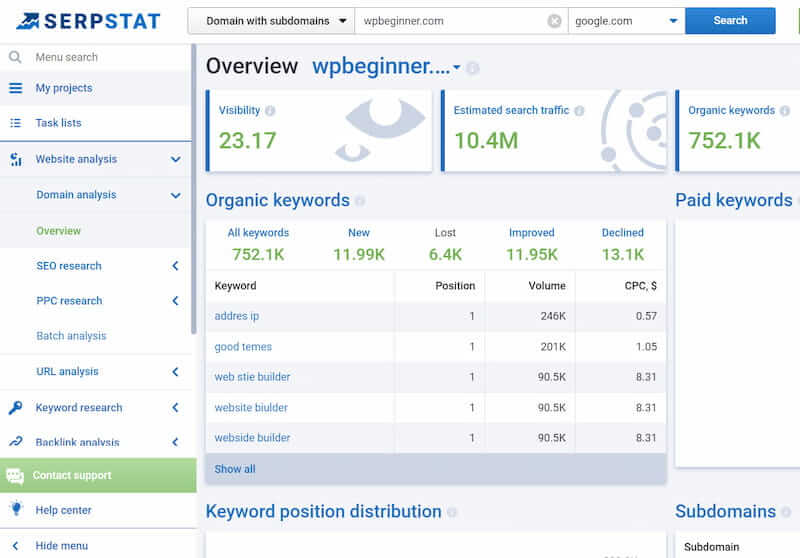This screenshot has width=800, height=558.
Task: Open the Domain with subdomains dropdown
Action: tap(271, 20)
